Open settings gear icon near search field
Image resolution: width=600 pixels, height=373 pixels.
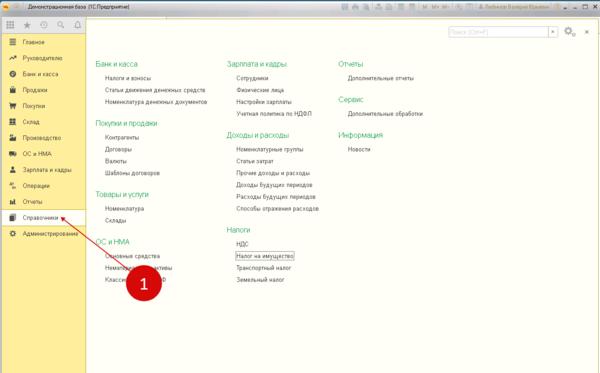click(569, 32)
